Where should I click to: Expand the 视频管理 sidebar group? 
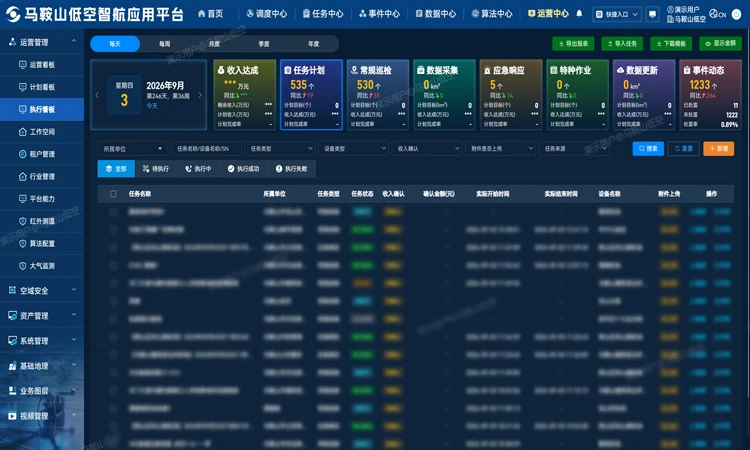[42, 416]
